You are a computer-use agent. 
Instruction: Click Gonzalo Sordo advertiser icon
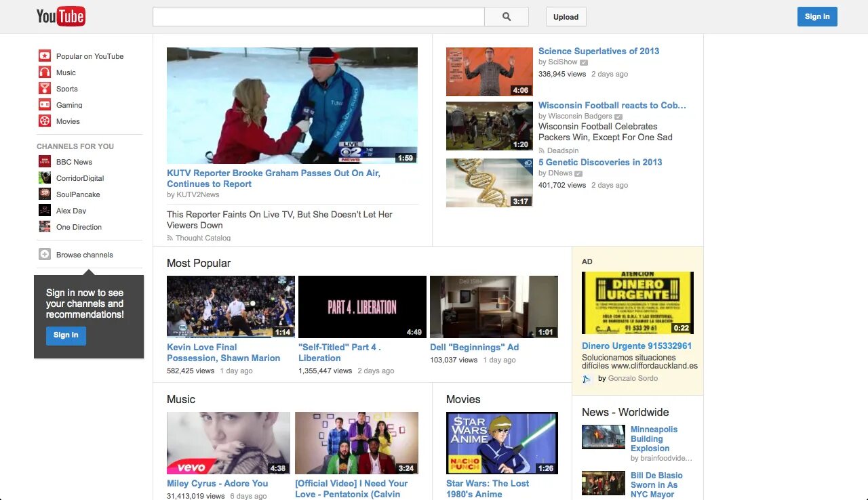click(587, 379)
